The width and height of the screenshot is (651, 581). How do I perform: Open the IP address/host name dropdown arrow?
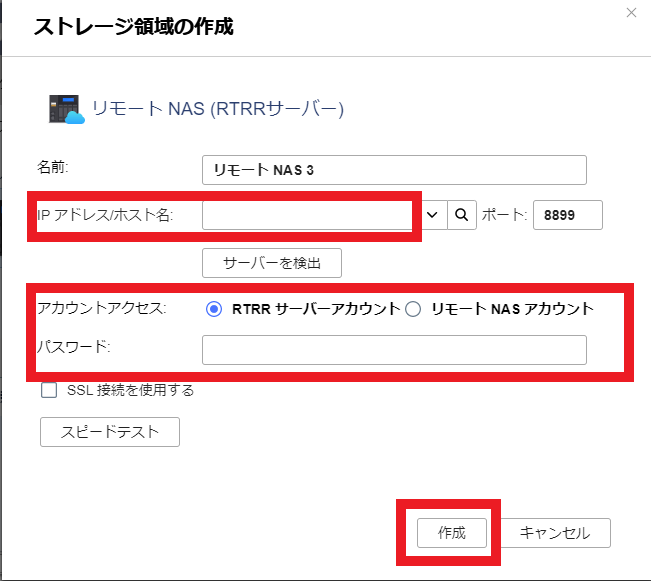(x=432, y=215)
